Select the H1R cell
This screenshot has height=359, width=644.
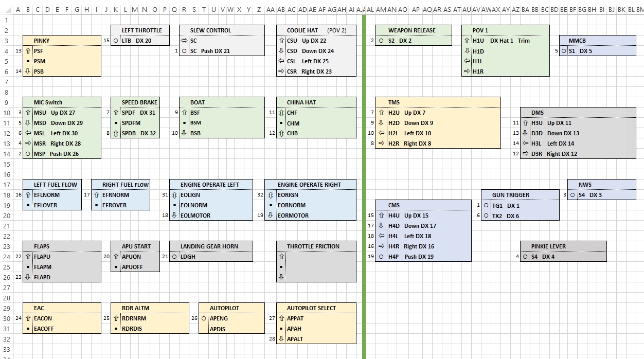tap(510, 71)
